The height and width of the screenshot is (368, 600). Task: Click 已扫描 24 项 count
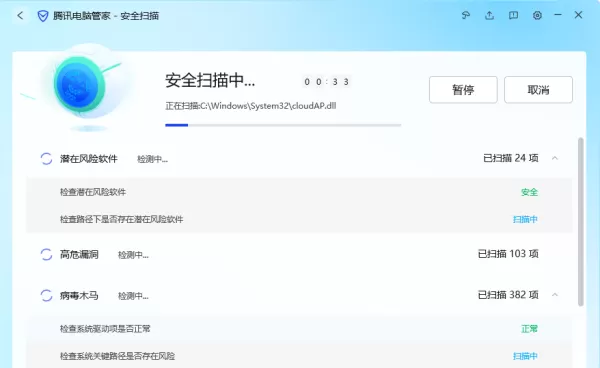point(511,158)
